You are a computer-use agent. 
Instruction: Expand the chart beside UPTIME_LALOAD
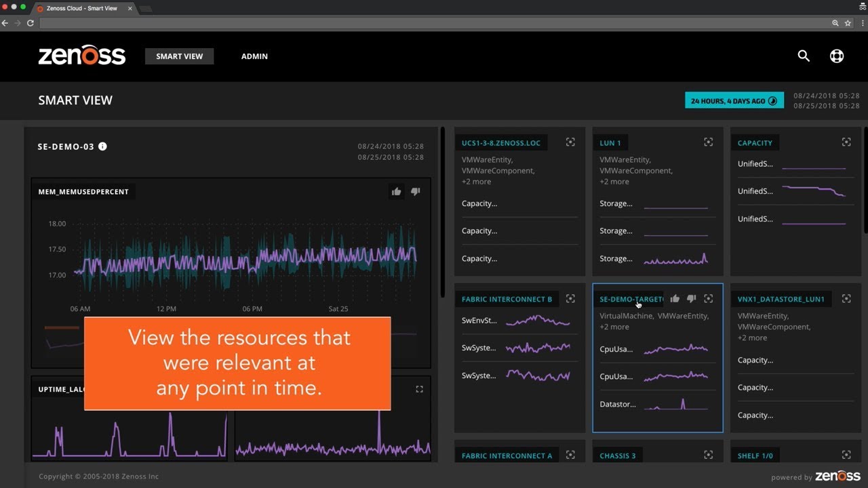419,389
